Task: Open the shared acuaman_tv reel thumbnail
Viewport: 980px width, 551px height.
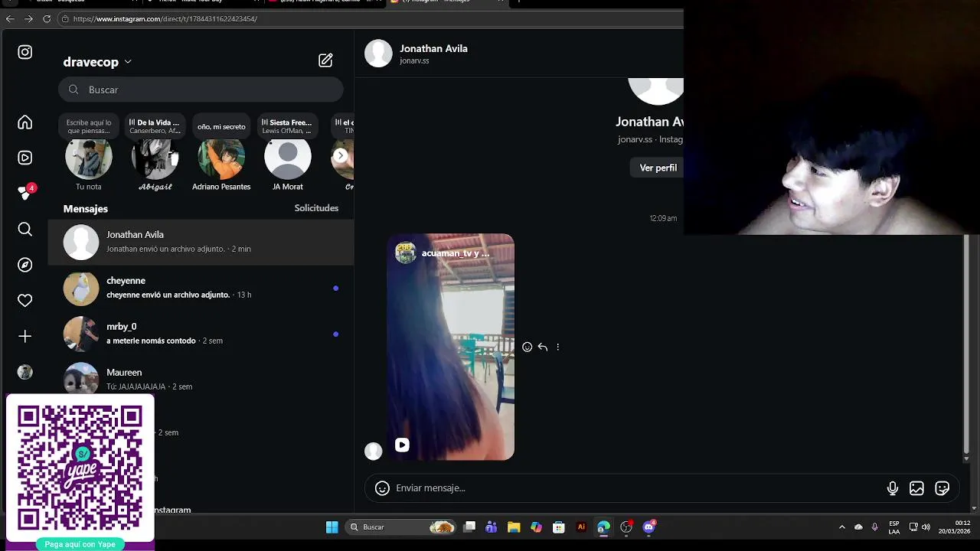Action: [x=450, y=347]
